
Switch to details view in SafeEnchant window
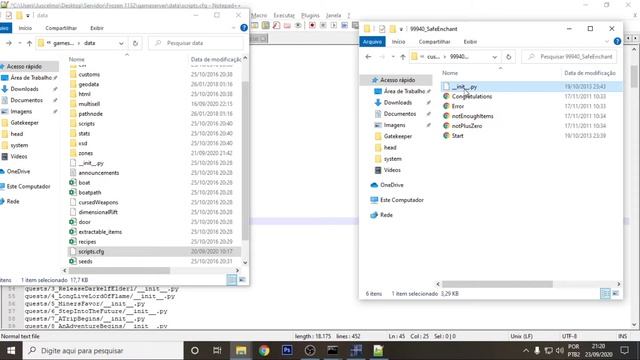pos(605,293)
